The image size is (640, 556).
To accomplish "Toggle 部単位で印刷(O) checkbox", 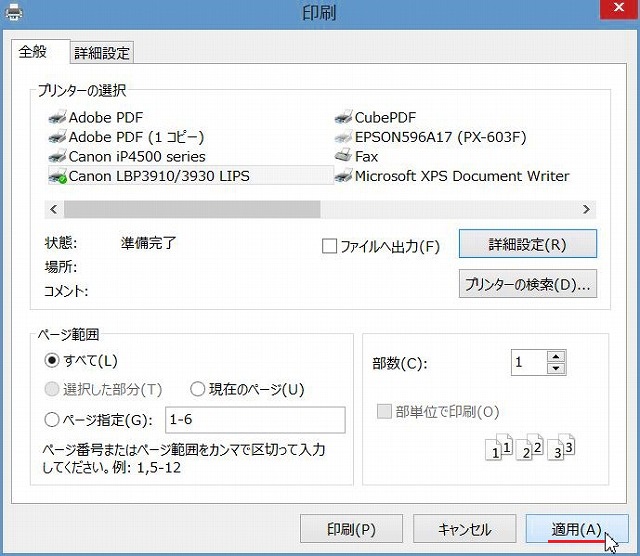I will click(x=384, y=411).
